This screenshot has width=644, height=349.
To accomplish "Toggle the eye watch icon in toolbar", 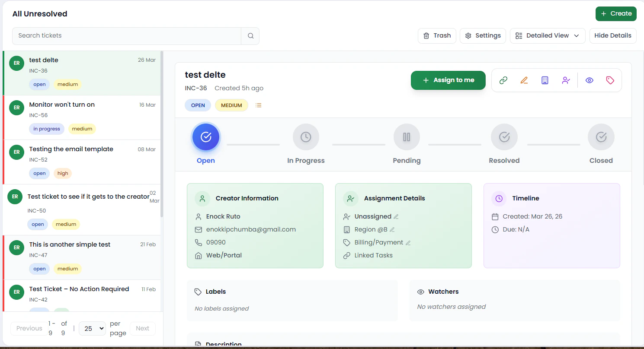I will point(590,80).
